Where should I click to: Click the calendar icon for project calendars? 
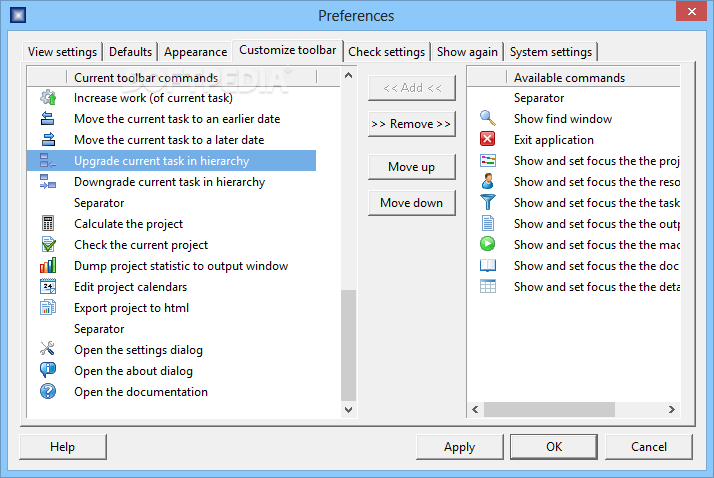[48, 286]
